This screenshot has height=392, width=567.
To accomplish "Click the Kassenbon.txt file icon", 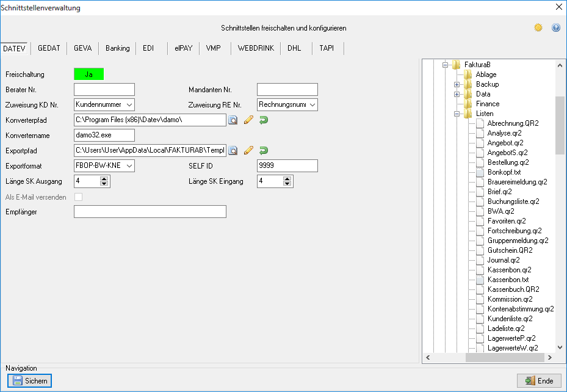I will [x=480, y=280].
